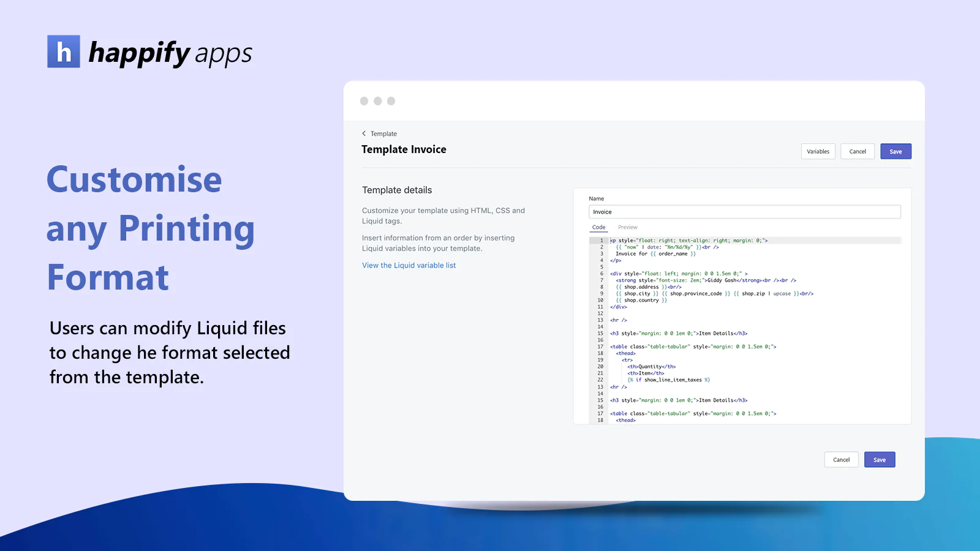Screen dimensions: 980x551
Task: Switch to the Code tab
Action: click(598, 227)
